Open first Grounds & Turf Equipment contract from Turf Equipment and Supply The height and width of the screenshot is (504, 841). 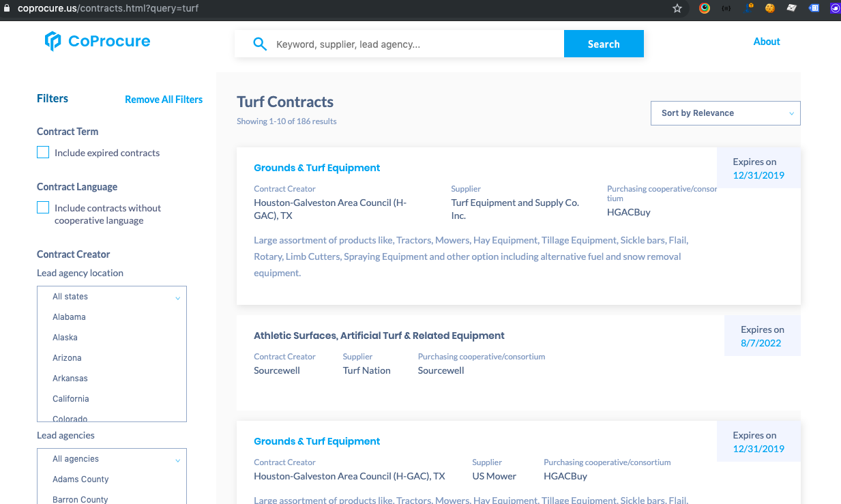tap(317, 168)
